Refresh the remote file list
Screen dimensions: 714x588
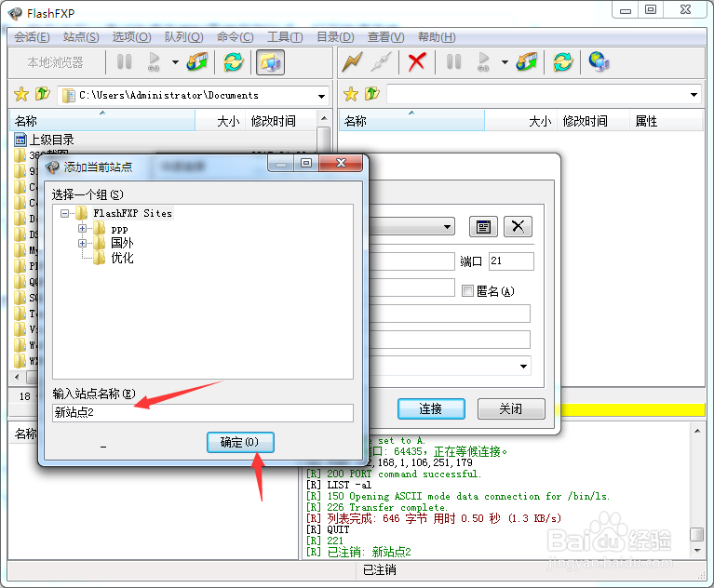pyautogui.click(x=563, y=62)
